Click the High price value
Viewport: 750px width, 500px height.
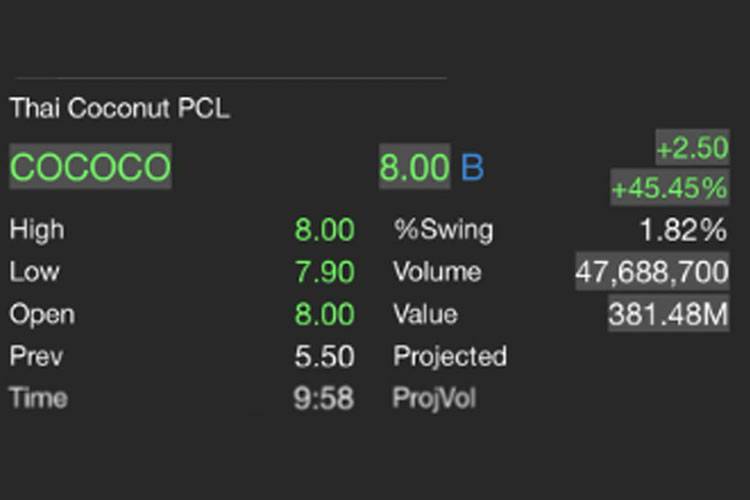(x=324, y=230)
